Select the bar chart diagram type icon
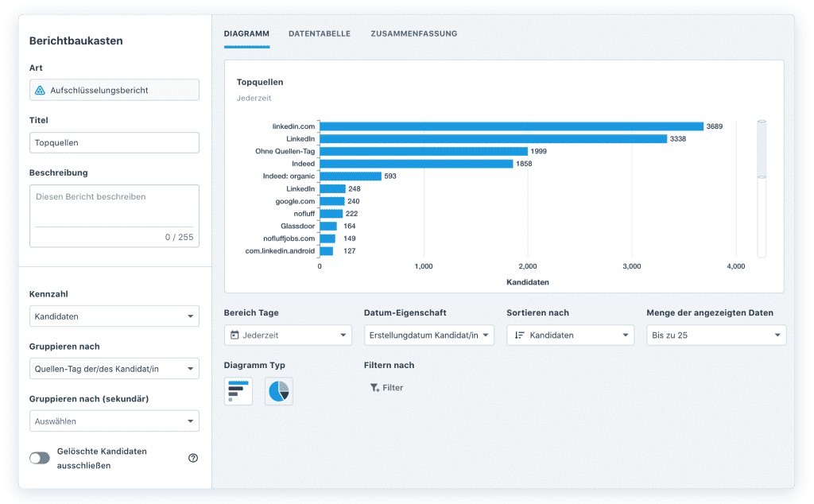The width and height of the screenshot is (814, 504). point(238,391)
